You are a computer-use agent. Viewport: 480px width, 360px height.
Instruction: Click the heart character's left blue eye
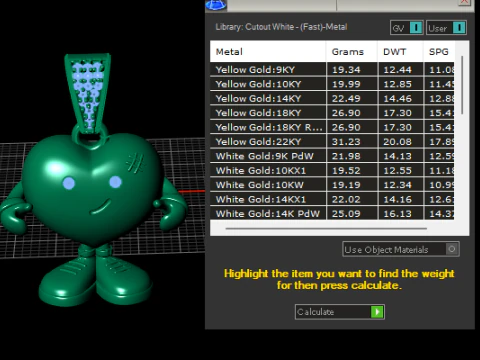(69, 183)
